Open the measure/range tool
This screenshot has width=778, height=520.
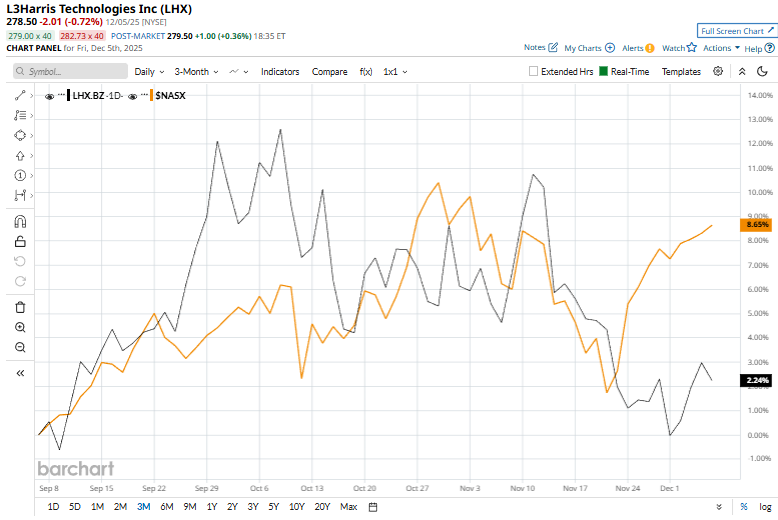[20, 195]
